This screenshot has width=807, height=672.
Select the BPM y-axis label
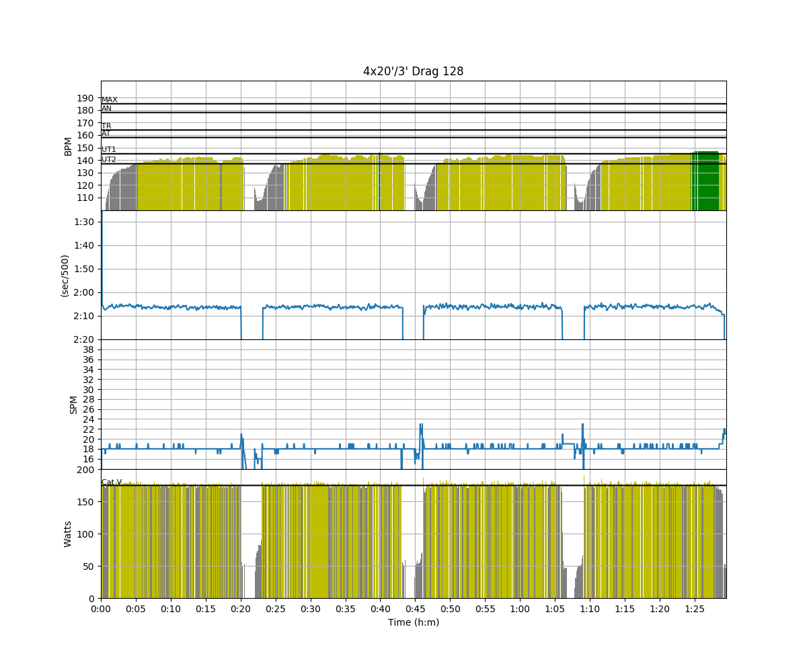tap(68, 146)
